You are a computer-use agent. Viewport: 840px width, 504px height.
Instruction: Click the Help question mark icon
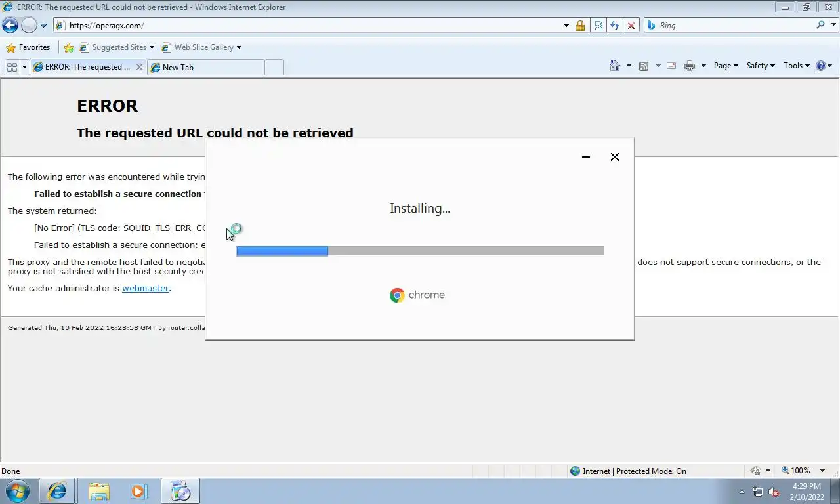click(821, 66)
